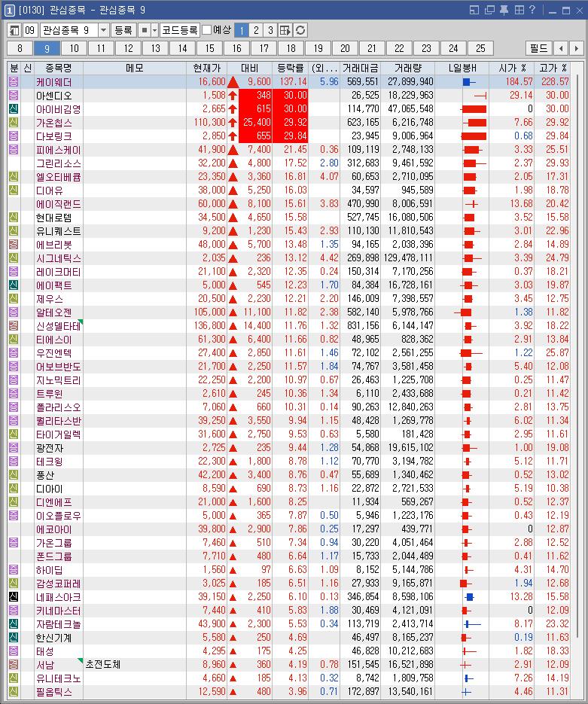Viewport: 588px width, 704px height.
Task: Click 그린리소스 current price 32,200
Action: tap(212, 163)
